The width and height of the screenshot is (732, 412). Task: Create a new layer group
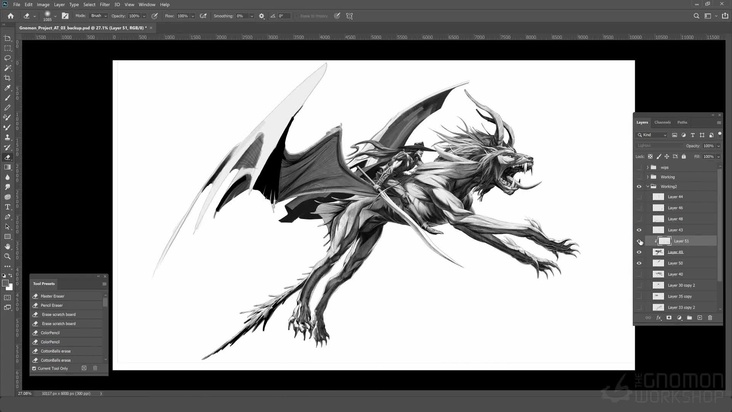tap(689, 318)
